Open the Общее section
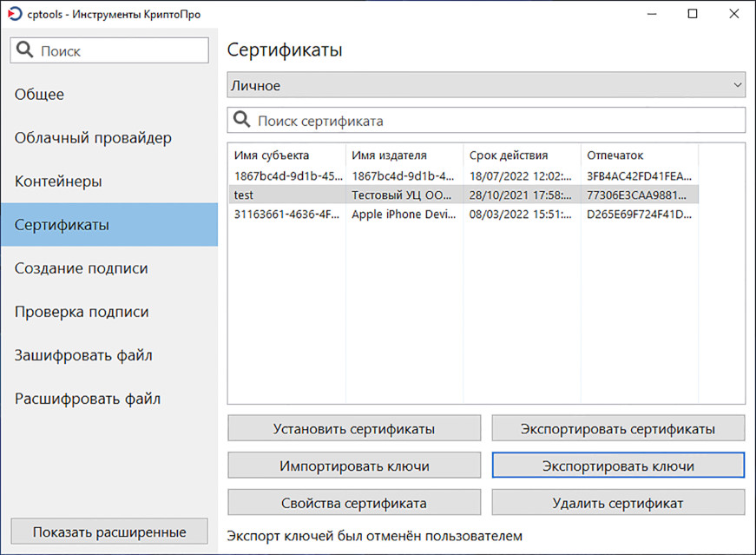The height and width of the screenshot is (555, 756). pos(39,95)
